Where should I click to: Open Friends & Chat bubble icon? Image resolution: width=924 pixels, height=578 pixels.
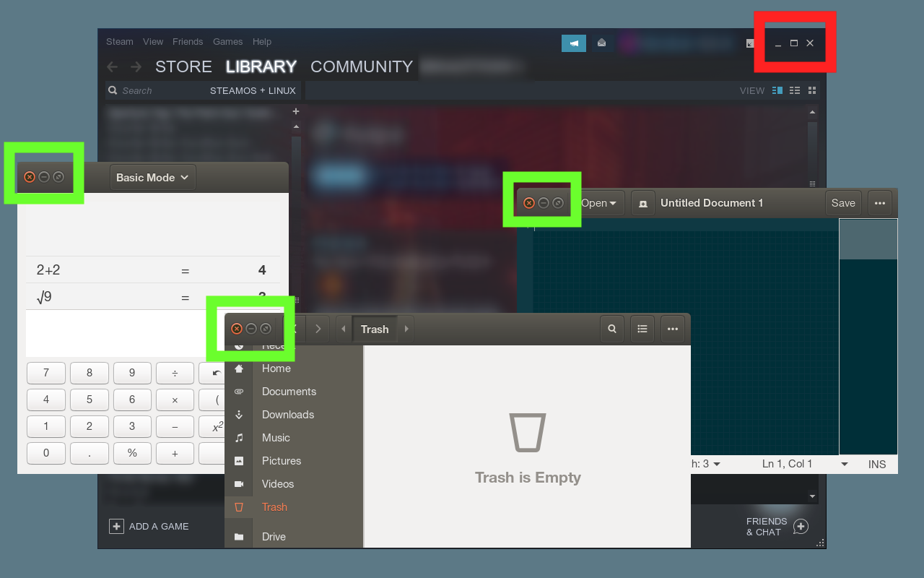(x=801, y=527)
